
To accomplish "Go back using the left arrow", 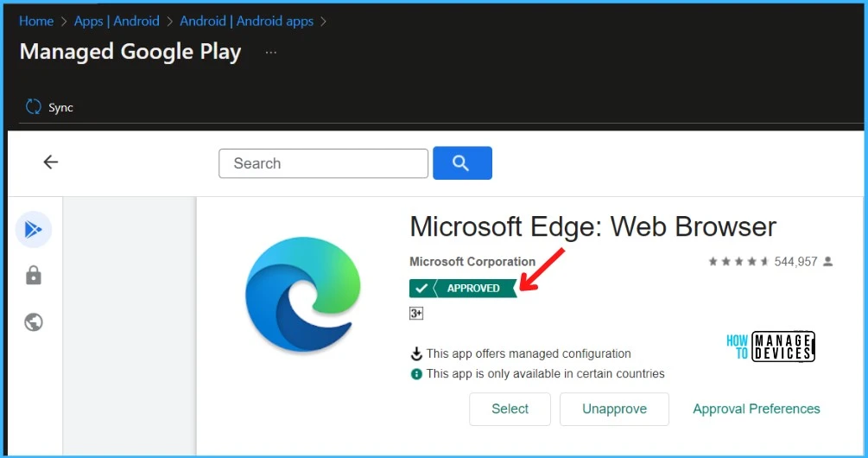I will tap(50, 162).
